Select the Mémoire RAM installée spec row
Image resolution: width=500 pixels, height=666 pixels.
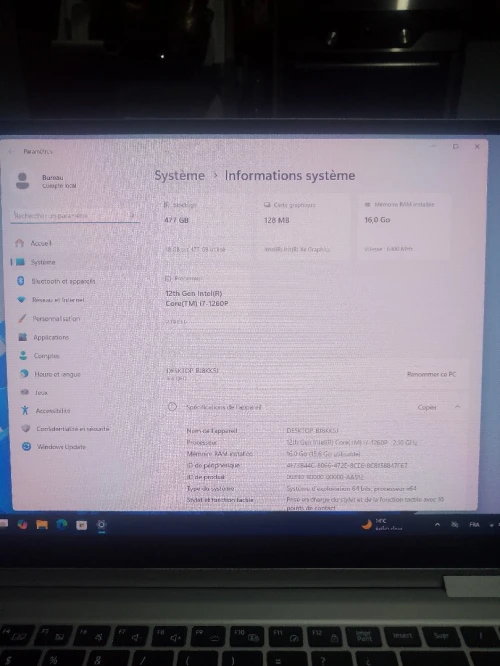point(316,454)
